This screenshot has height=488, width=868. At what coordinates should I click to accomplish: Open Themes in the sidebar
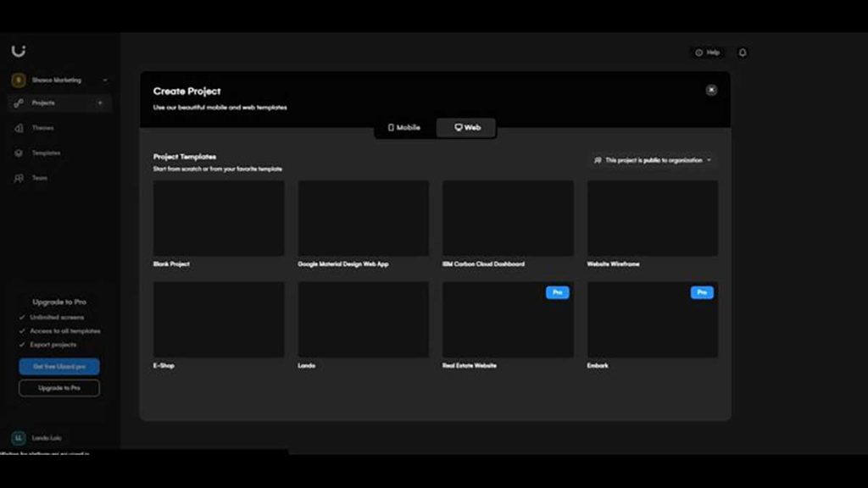(60, 128)
